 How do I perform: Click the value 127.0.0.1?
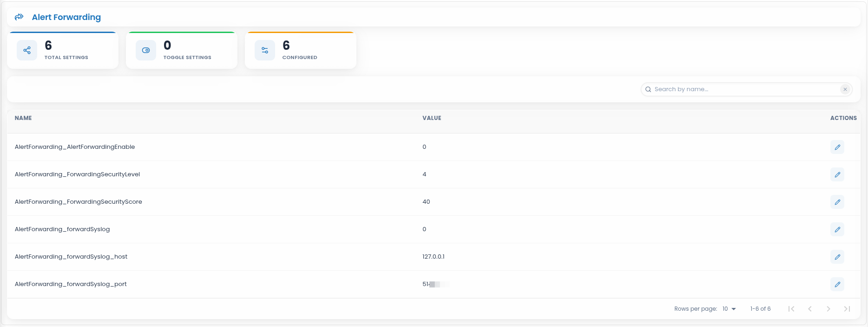pyautogui.click(x=434, y=257)
